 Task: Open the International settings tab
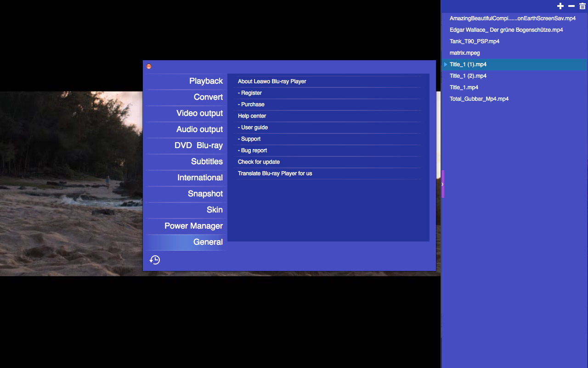pyautogui.click(x=186, y=178)
